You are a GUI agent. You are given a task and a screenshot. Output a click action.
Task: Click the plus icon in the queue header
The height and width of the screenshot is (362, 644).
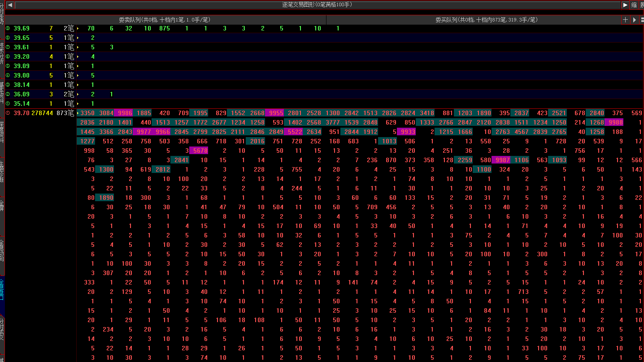(626, 20)
